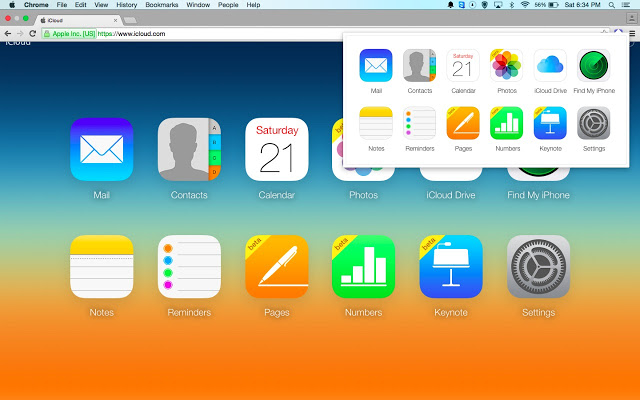The height and width of the screenshot is (400, 640).
Task: Click the battery 56% indicator
Action: tap(546, 5)
